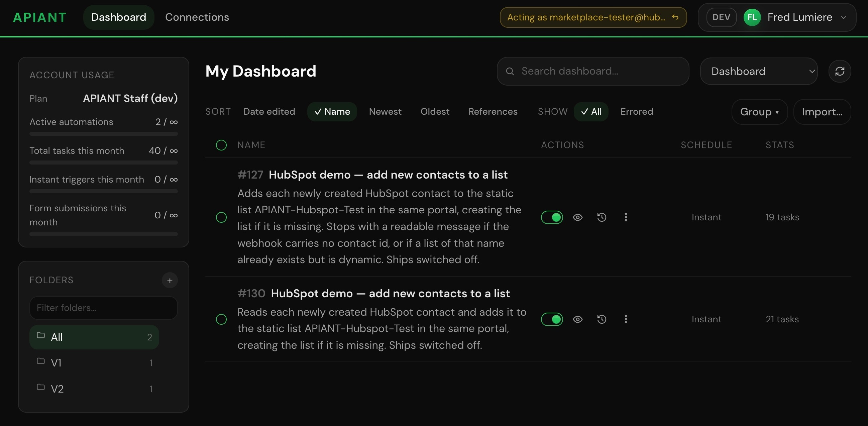Open the automation title next to #130
Screen dimensions: 868x426
tap(390, 293)
